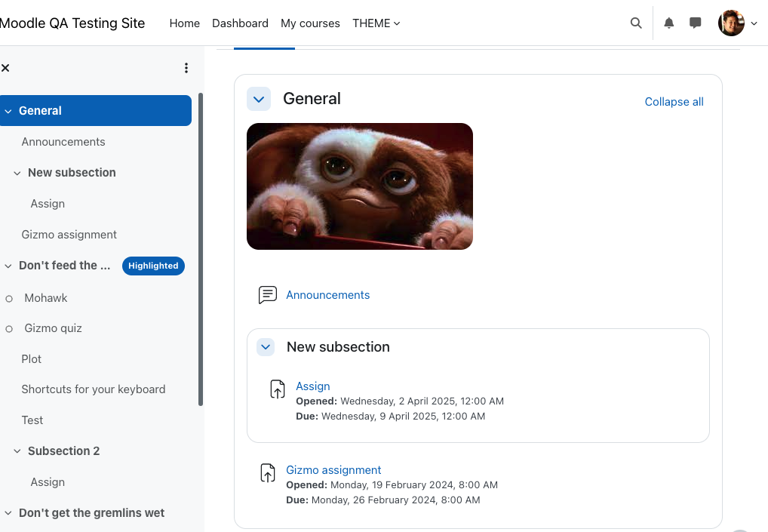Image resolution: width=768 pixels, height=532 pixels.
Task: Click the Opened Wednesday, 2 April 2025 text
Action: tap(400, 401)
